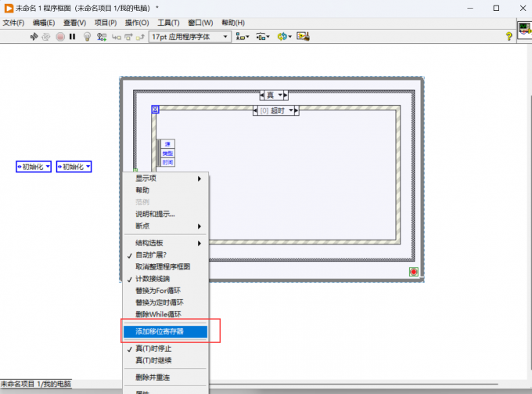Click the Step Over icon
Viewport: 532px width, 394px height.
click(x=128, y=37)
